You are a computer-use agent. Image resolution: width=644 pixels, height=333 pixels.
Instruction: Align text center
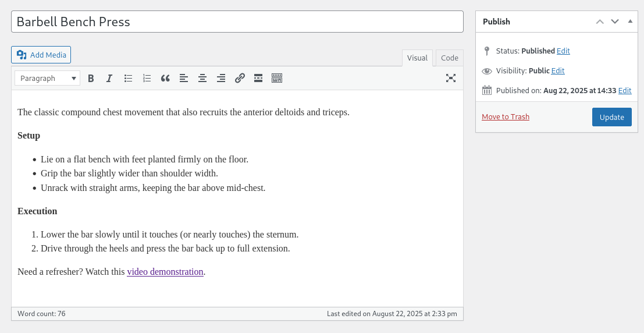click(202, 78)
